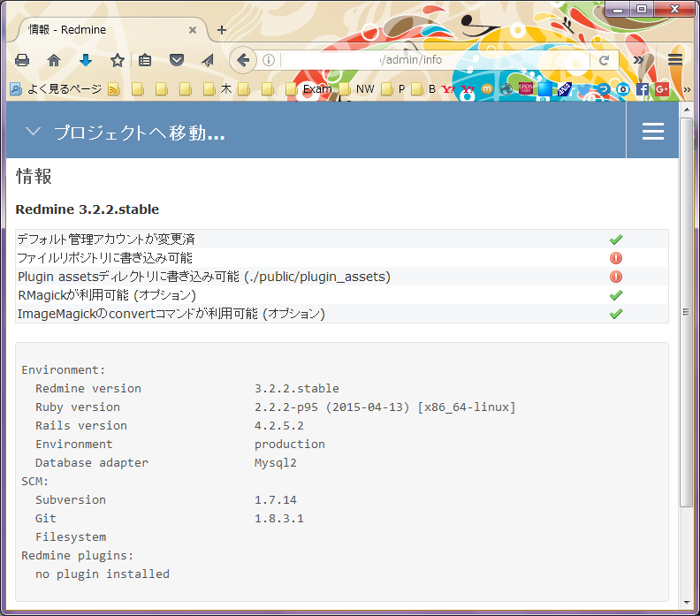Open the first Yahoo Y! bookmark
The image size is (700, 616).
(x=448, y=89)
